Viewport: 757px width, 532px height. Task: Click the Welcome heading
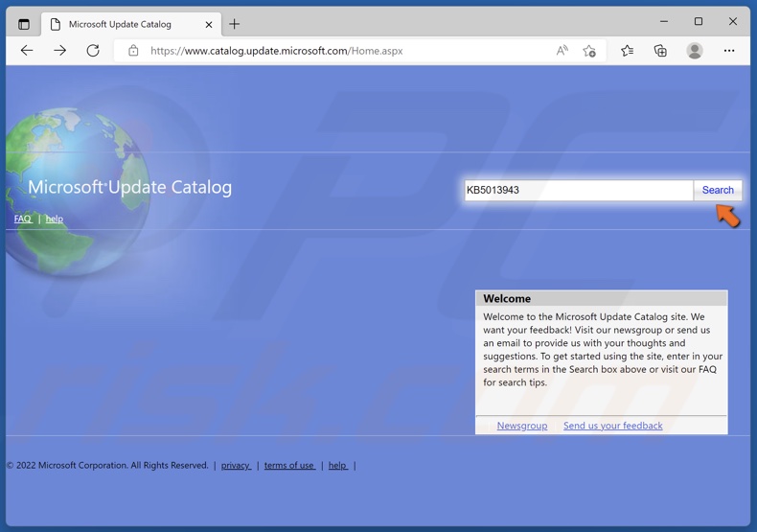[507, 298]
